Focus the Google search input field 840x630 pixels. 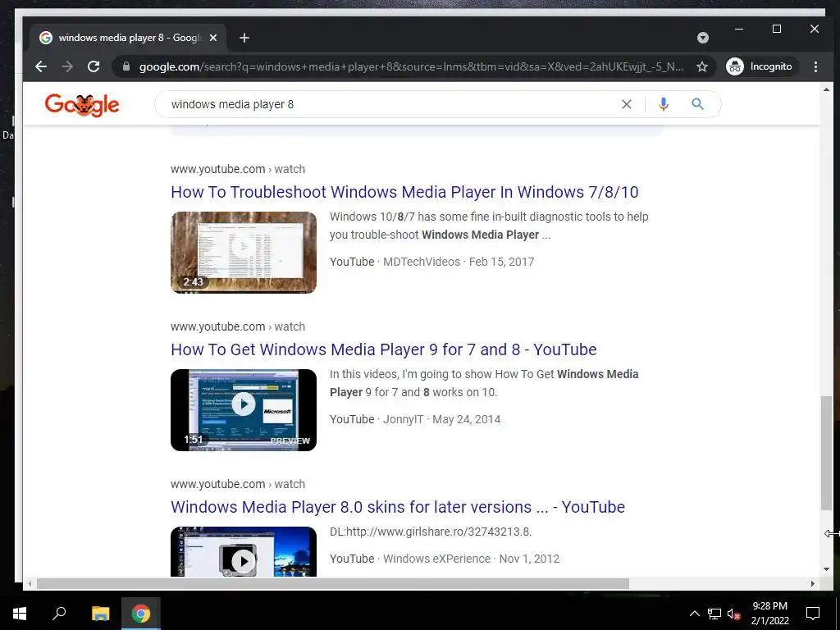click(391, 104)
